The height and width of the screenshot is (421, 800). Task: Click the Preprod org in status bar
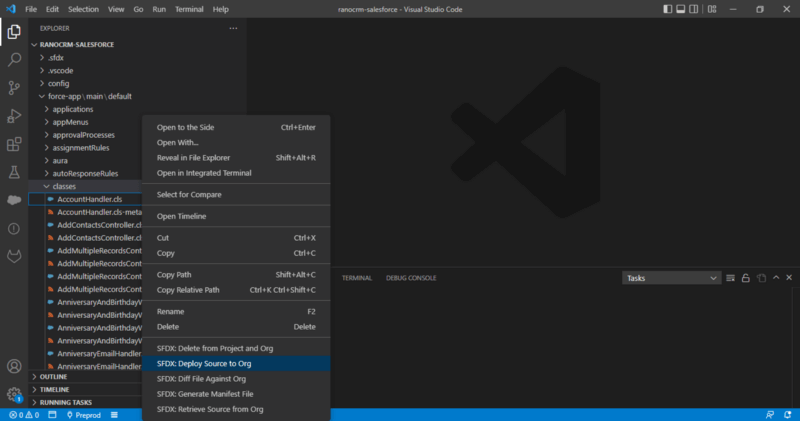(84, 414)
